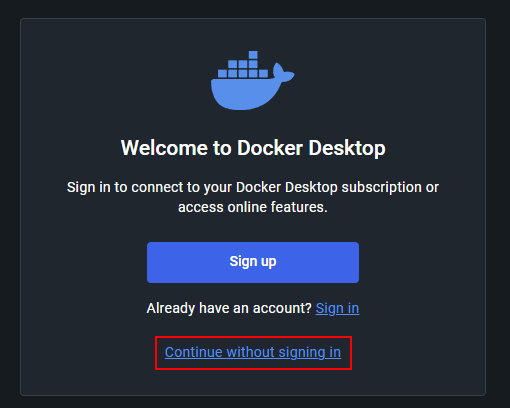The height and width of the screenshot is (408, 510).
Task: Select the Welcome to Docker Desktop heading
Action: pos(253,148)
